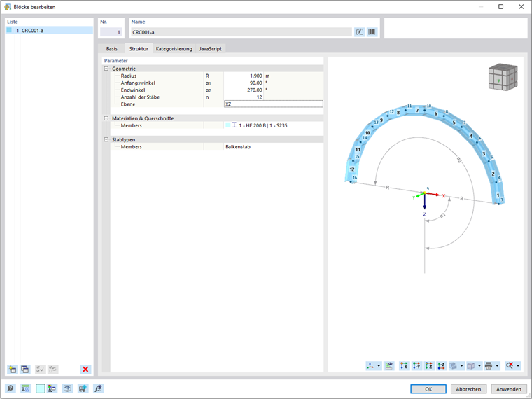Click the OK button
532x399 pixels.
tap(428, 389)
